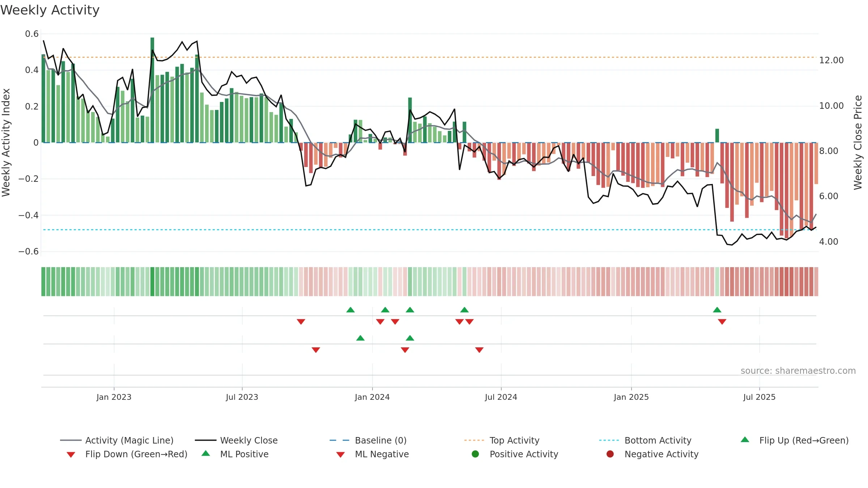Toggle the Weekly Close legend entry

[x=236, y=440]
